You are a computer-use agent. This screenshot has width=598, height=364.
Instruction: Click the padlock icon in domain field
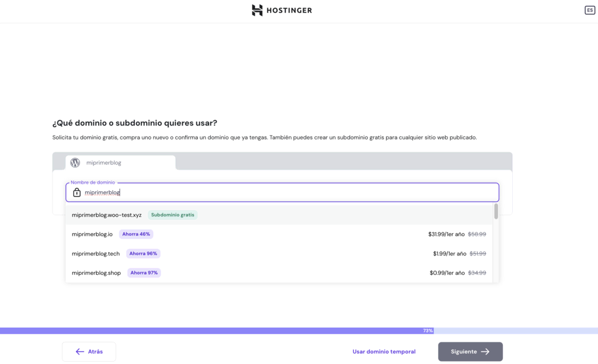pyautogui.click(x=77, y=192)
